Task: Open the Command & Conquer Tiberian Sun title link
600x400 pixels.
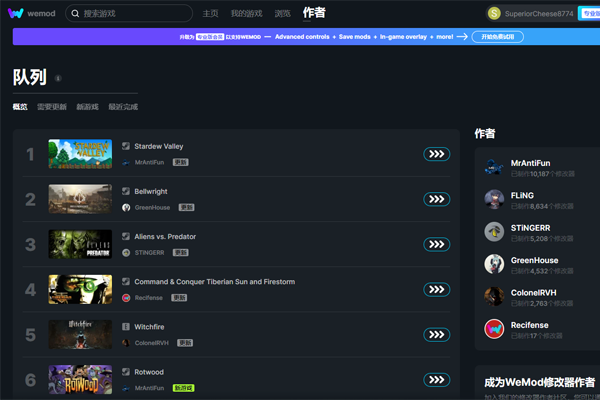Action: coord(214,282)
